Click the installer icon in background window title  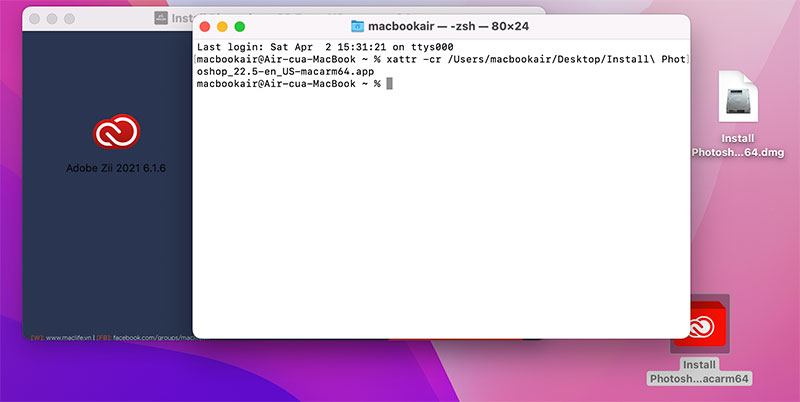point(161,18)
